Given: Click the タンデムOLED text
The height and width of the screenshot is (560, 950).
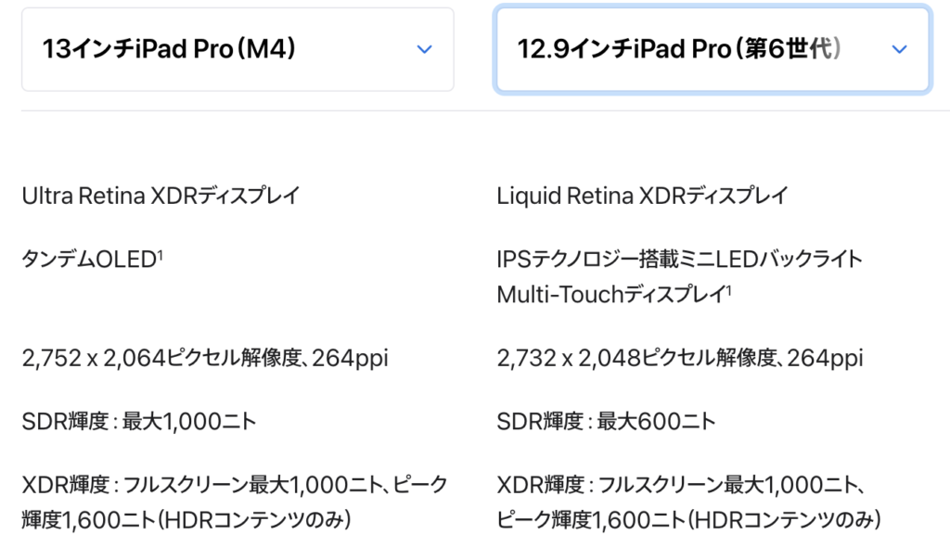Looking at the screenshot, I should coord(86,260).
